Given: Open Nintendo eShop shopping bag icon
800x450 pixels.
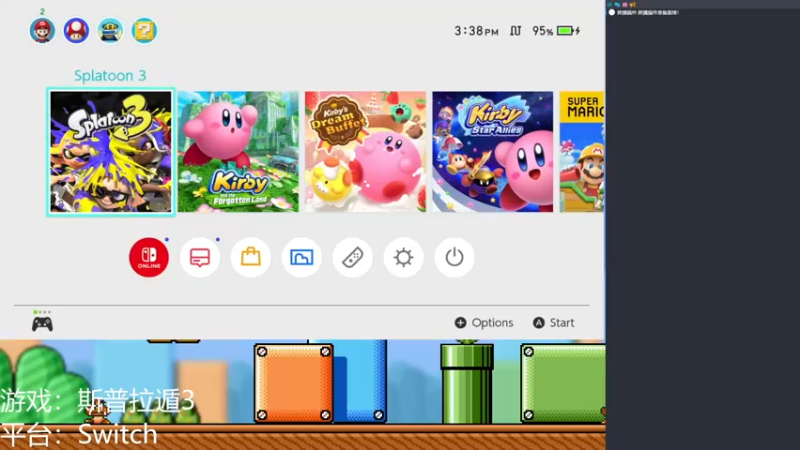Looking at the screenshot, I should click(x=251, y=257).
